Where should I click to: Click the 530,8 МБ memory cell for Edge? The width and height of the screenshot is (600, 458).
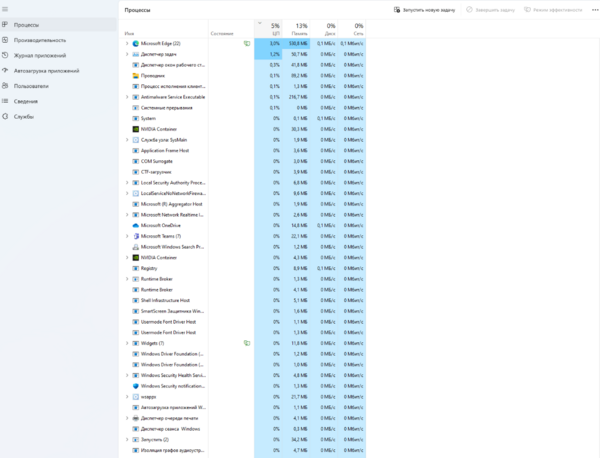pos(296,44)
